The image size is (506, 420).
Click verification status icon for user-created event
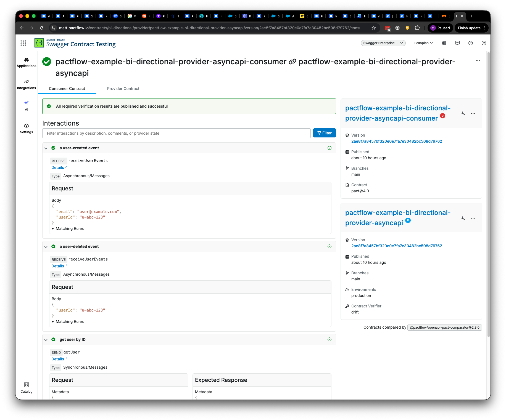(x=330, y=148)
